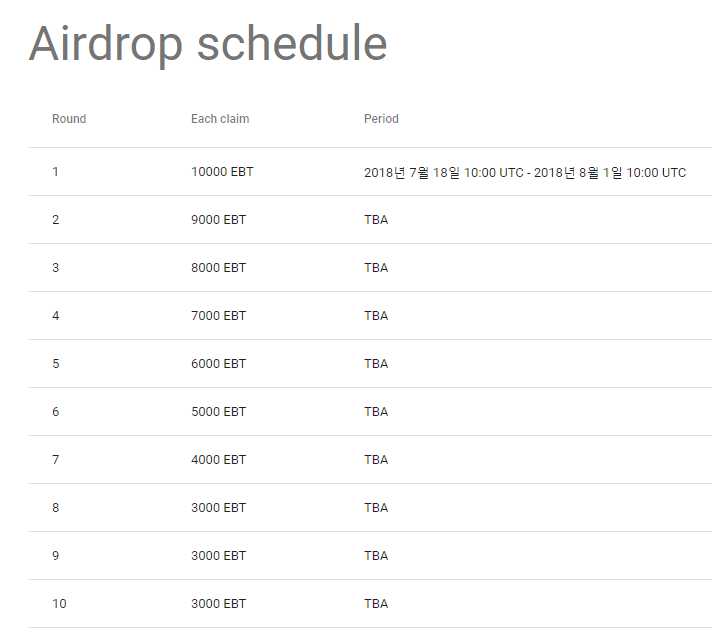This screenshot has height=634, width=712.
Task: Select round number 4 cell
Action: point(55,316)
